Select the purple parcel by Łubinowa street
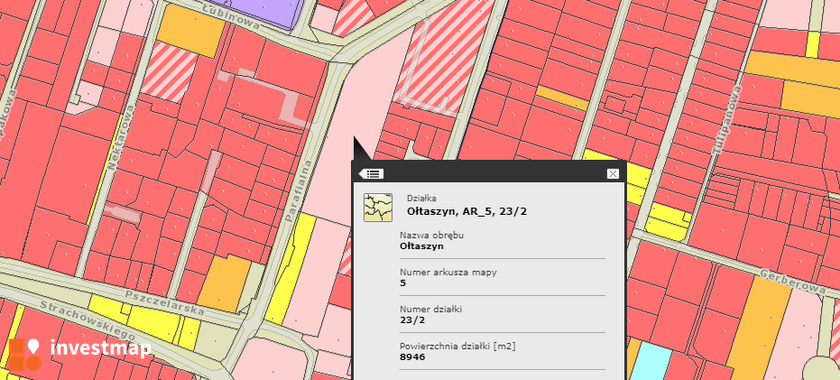 pyautogui.click(x=267, y=12)
